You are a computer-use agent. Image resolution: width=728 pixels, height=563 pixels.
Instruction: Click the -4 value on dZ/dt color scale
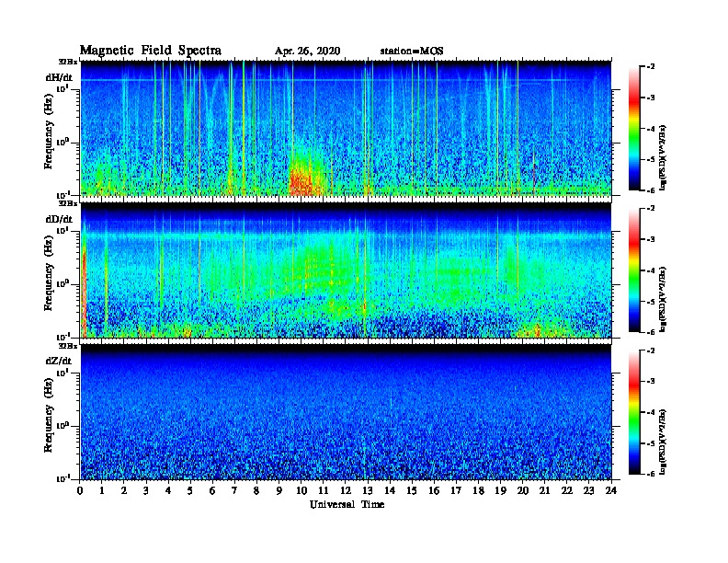pos(651,412)
